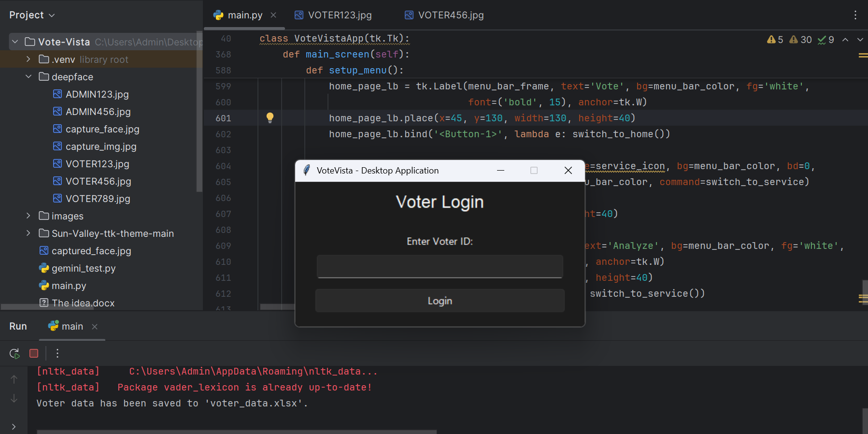
Task: Collapse the deepface folder
Action: point(28,77)
